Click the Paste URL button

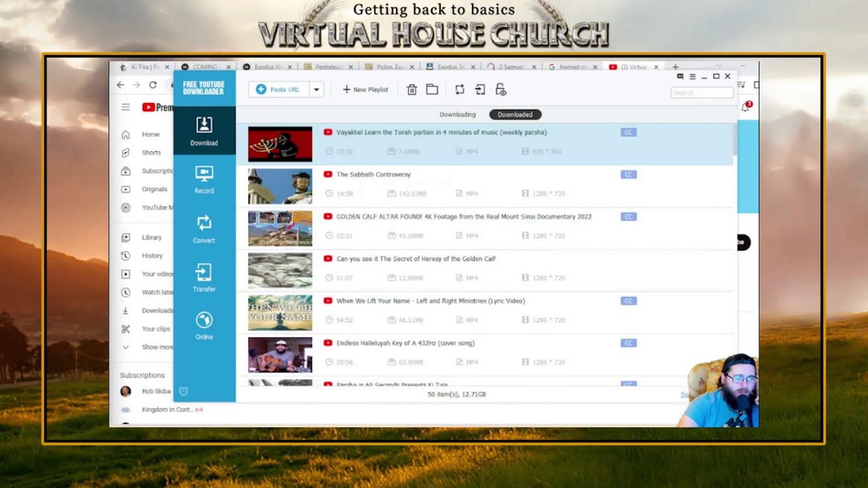click(x=278, y=89)
